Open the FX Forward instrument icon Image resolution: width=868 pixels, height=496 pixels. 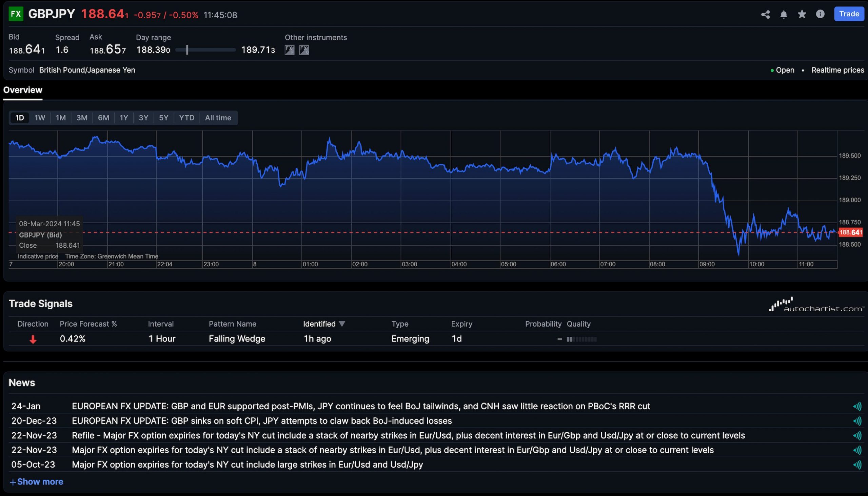[290, 50]
